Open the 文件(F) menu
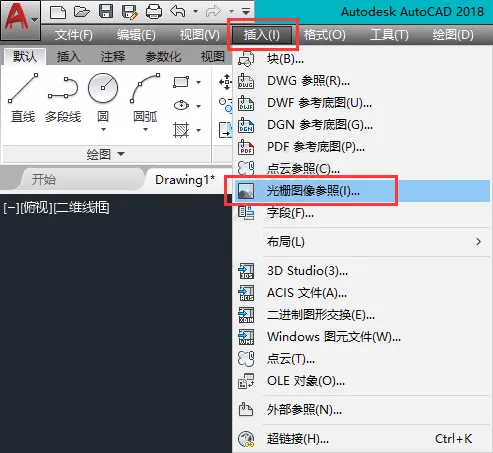 coord(73,35)
